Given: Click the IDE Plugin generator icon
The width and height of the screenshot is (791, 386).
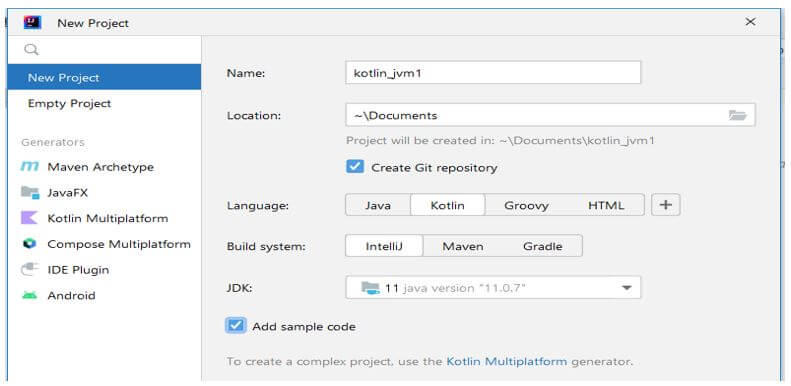Looking at the screenshot, I should 30,269.
